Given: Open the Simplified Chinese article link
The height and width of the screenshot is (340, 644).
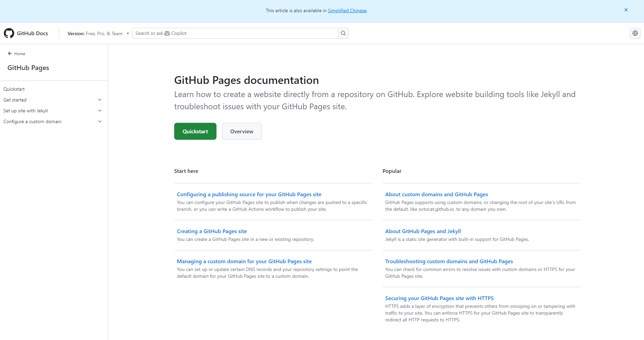Looking at the screenshot, I should click(x=347, y=10).
